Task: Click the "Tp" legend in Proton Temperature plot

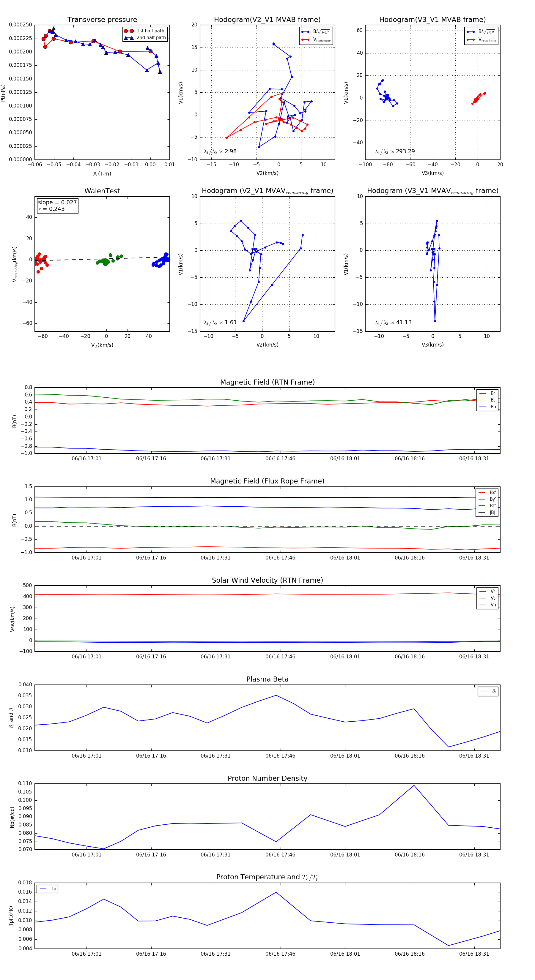Action: (48, 889)
